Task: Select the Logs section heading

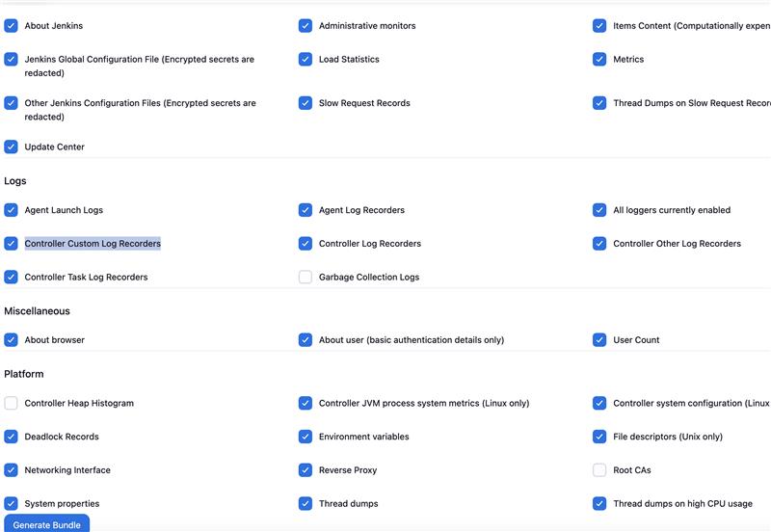Action: pyautogui.click(x=15, y=181)
